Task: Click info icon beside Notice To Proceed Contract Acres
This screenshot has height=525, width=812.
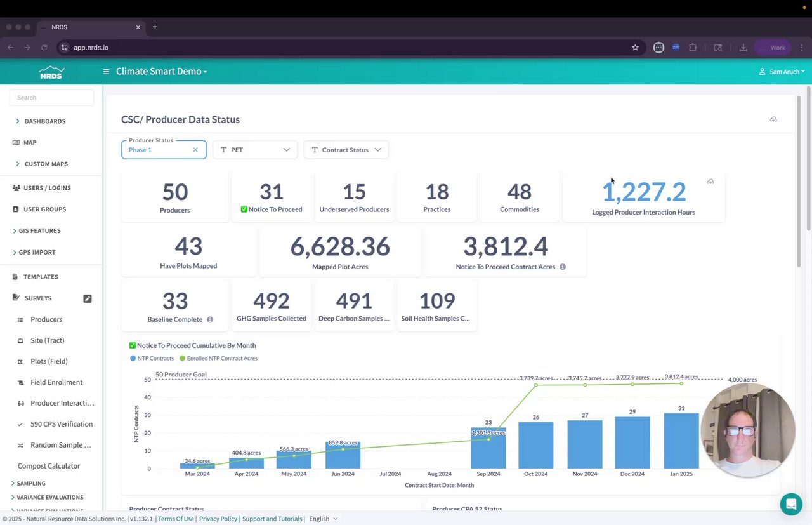Action: point(563,267)
